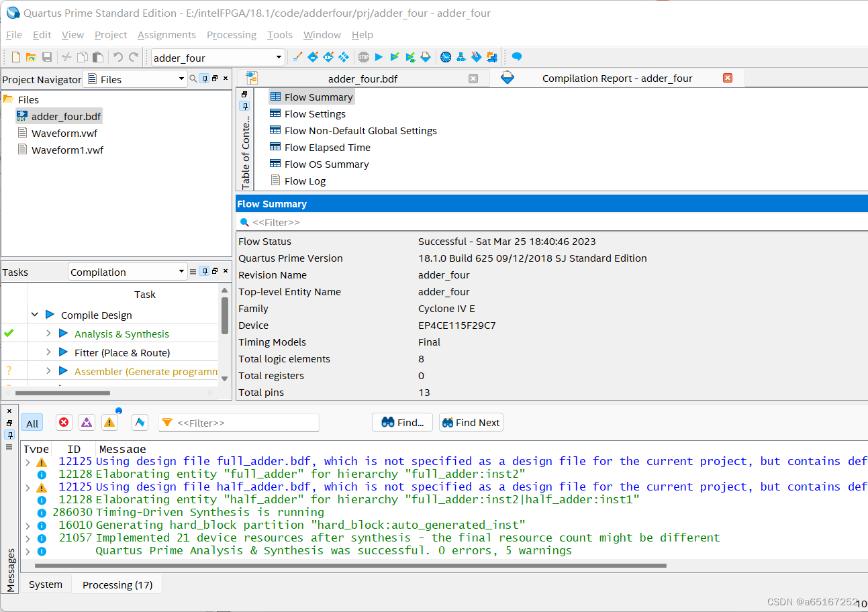
Task: Click the Redo arrow icon
Action: pyautogui.click(x=134, y=58)
